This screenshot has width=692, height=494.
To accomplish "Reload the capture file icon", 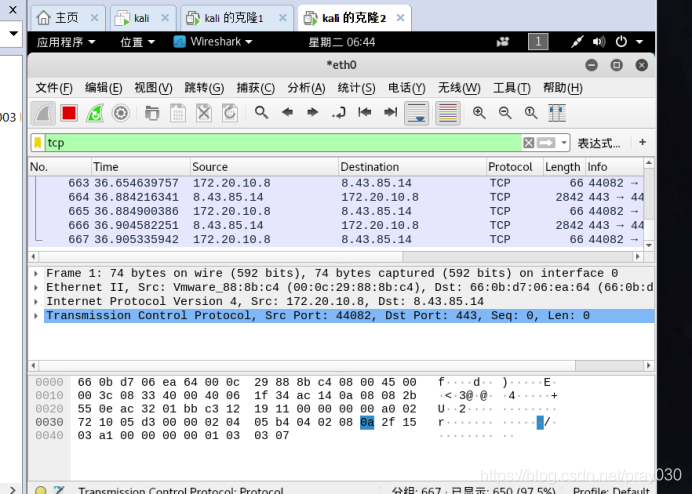I will [230, 113].
